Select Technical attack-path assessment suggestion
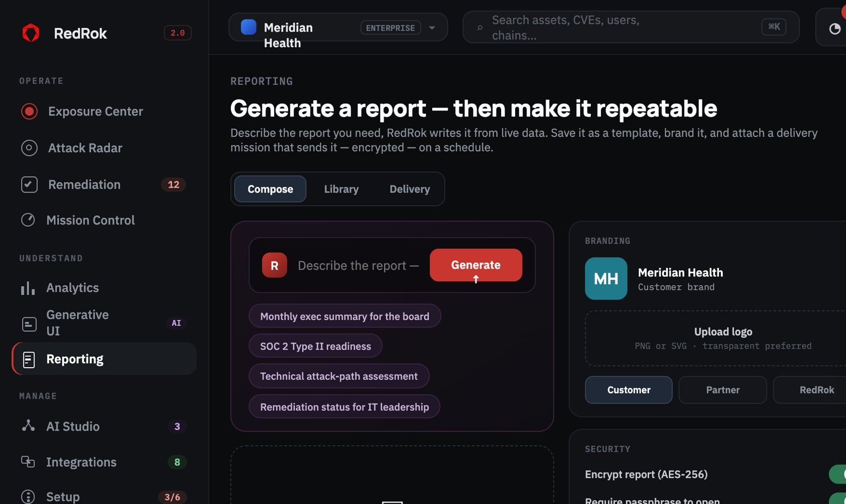The height and width of the screenshot is (504, 846). pos(339,376)
